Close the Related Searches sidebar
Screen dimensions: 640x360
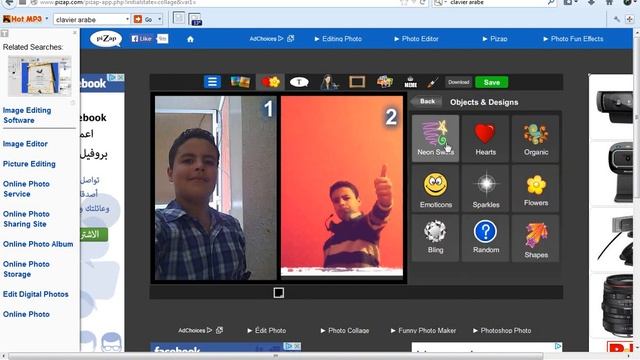tap(75, 33)
